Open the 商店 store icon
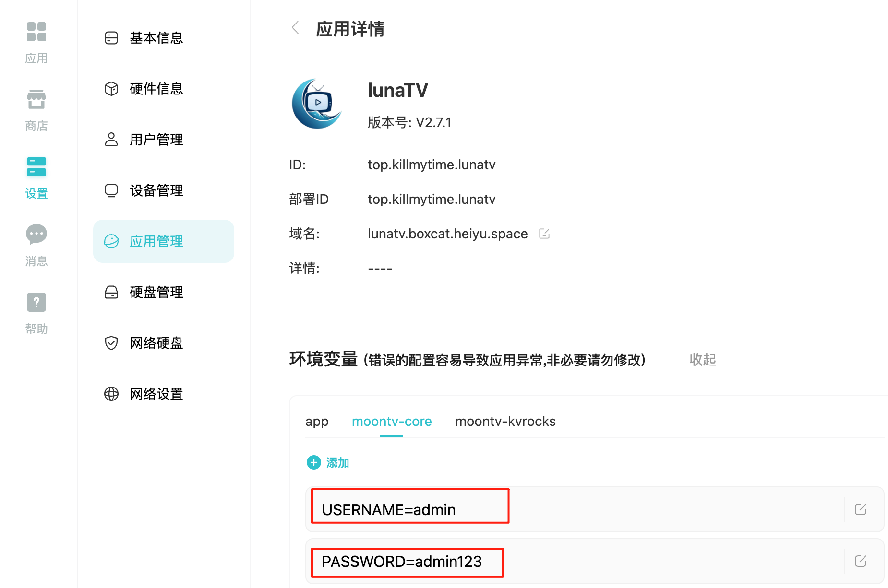888x588 pixels. point(36,110)
